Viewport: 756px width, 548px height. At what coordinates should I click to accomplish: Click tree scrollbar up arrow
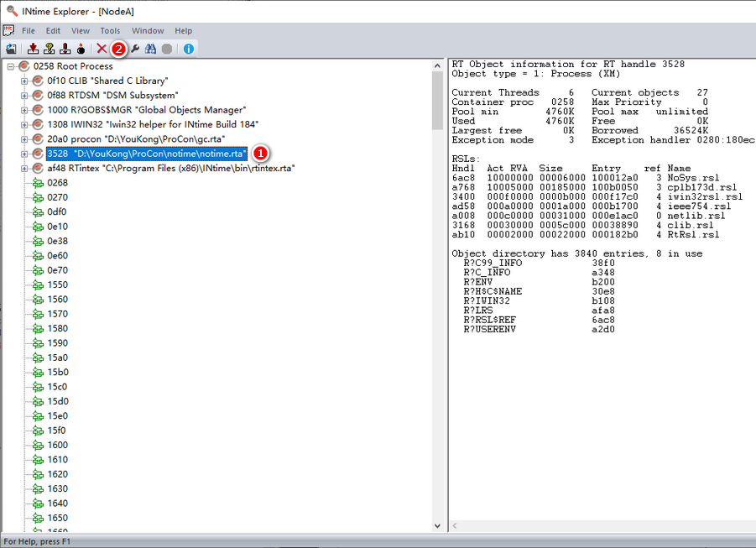pos(437,65)
